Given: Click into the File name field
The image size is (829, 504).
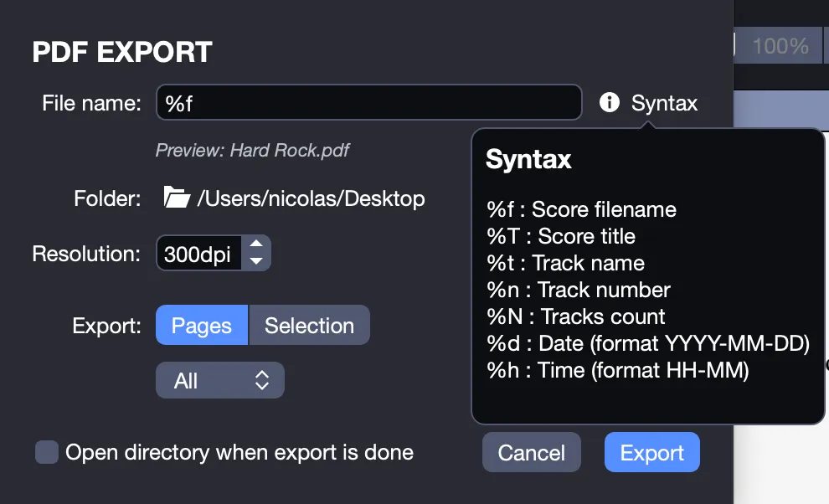Looking at the screenshot, I should click(369, 103).
